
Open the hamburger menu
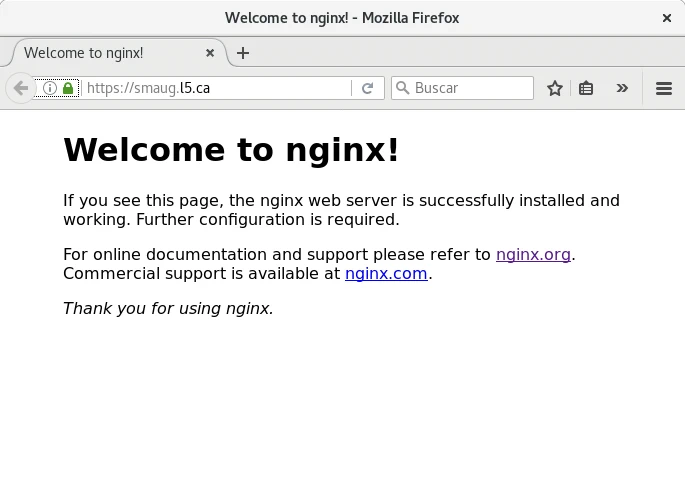point(663,88)
